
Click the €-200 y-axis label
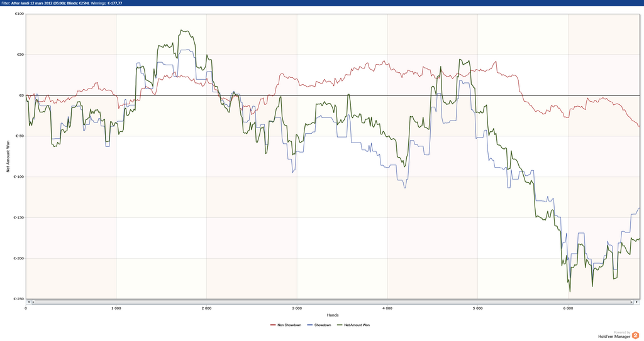coord(19,259)
